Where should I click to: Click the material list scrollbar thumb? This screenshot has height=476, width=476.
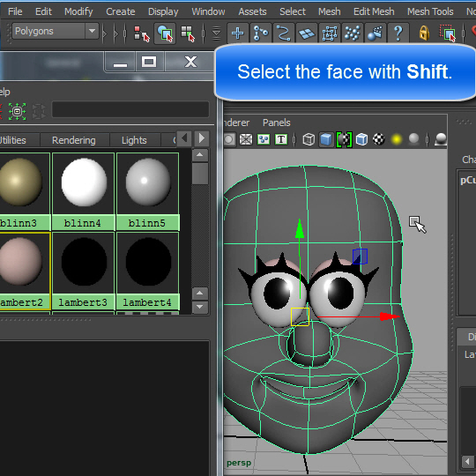pos(200,174)
